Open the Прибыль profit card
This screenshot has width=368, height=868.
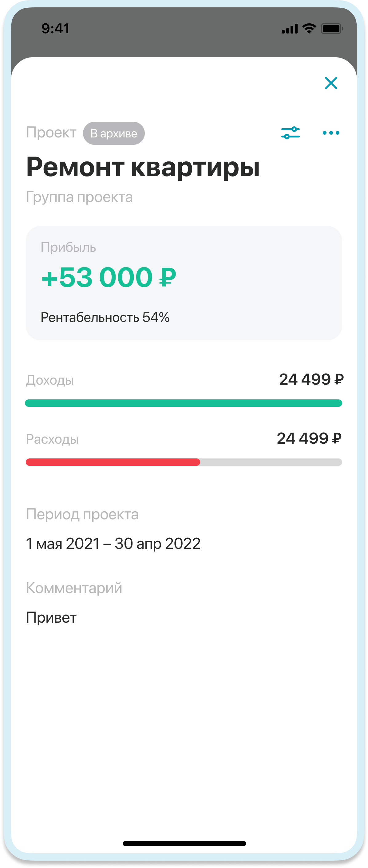(x=184, y=283)
